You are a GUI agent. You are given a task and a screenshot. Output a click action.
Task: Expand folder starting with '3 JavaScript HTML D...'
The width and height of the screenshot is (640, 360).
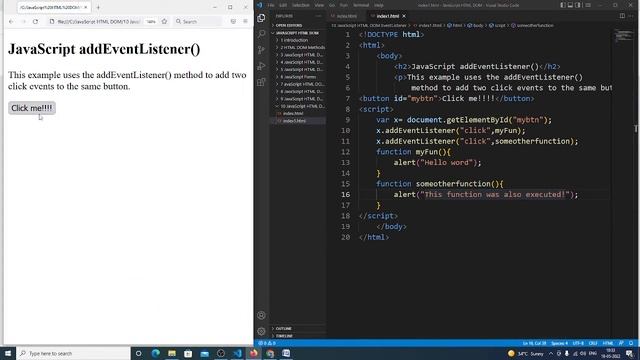coord(301,55)
